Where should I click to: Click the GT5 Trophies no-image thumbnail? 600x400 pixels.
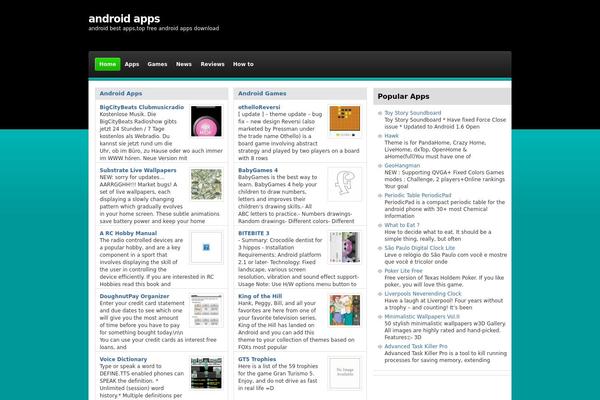tap(345, 373)
